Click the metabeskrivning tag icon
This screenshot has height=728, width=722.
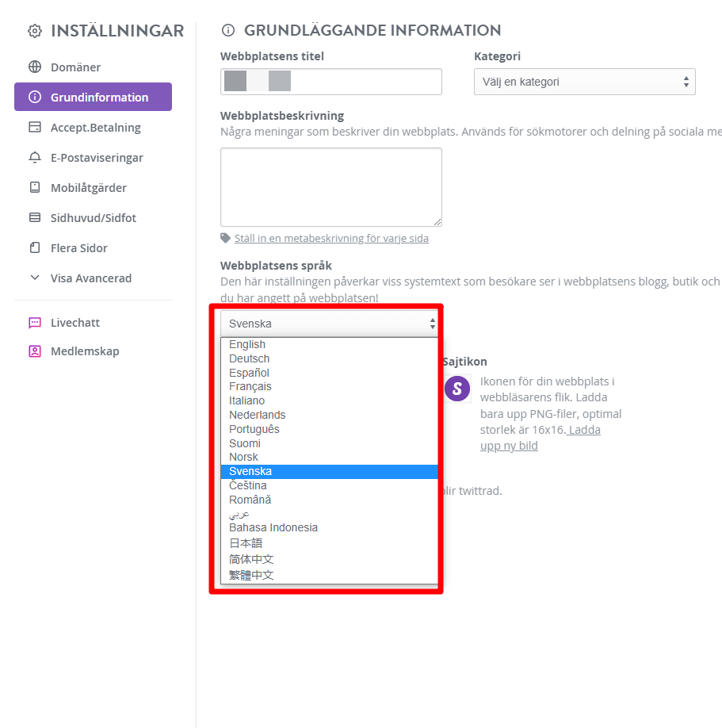pyautogui.click(x=226, y=238)
